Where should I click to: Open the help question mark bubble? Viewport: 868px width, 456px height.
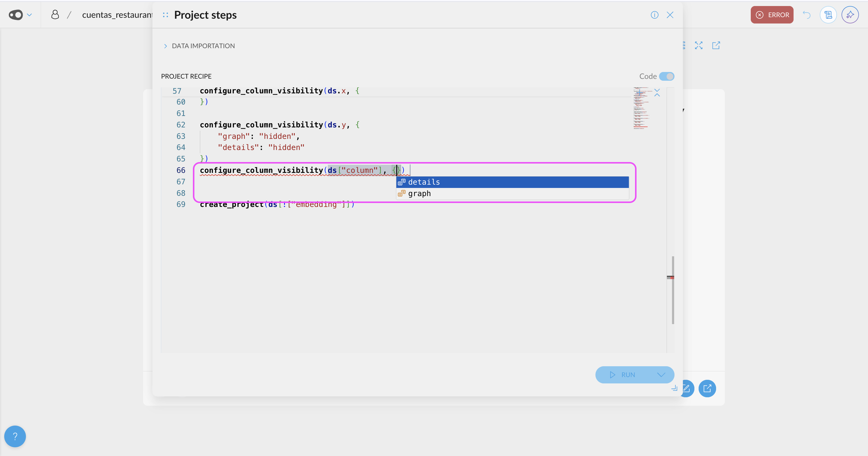pos(15,436)
